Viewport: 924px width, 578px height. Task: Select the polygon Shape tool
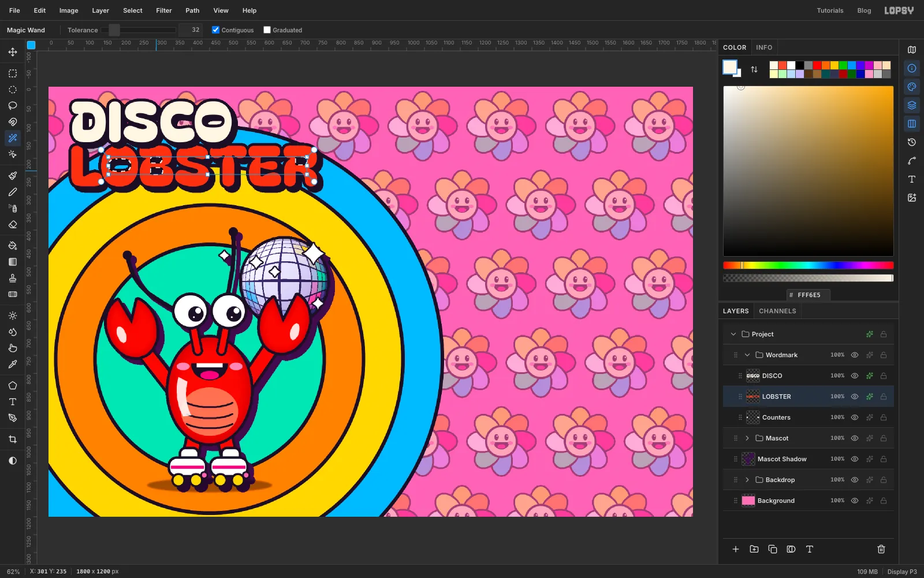click(x=13, y=386)
